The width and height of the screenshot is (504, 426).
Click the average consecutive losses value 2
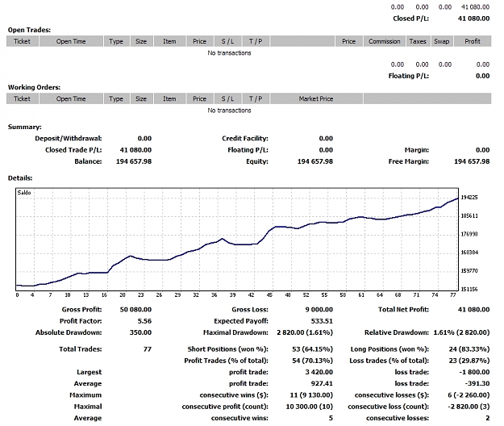488,418
